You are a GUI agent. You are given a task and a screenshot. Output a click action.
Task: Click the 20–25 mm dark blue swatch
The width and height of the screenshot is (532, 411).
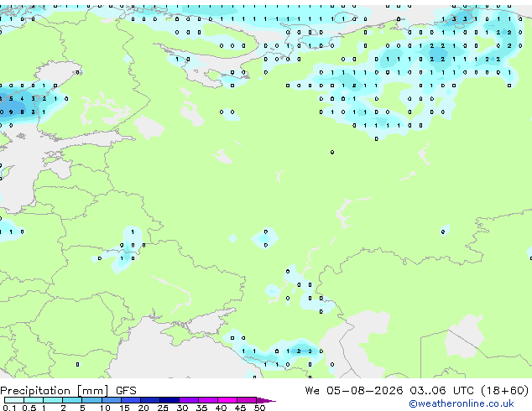coord(149,400)
